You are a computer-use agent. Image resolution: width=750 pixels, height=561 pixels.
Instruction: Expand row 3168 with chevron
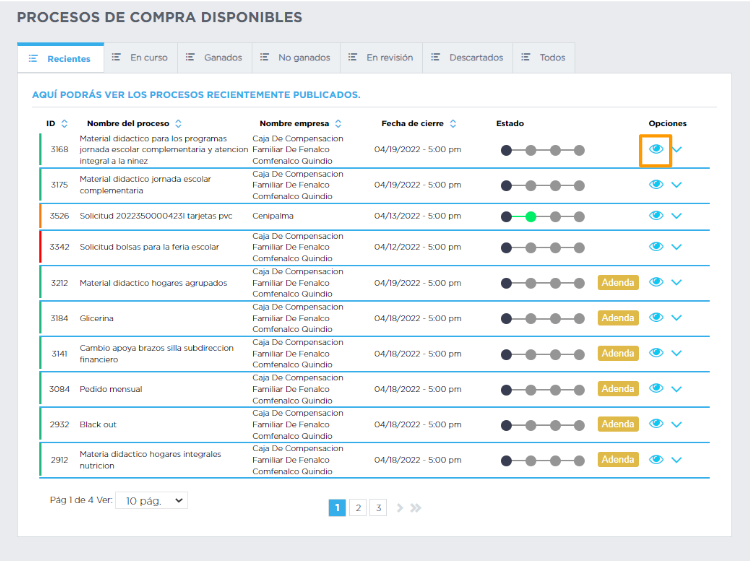676,149
